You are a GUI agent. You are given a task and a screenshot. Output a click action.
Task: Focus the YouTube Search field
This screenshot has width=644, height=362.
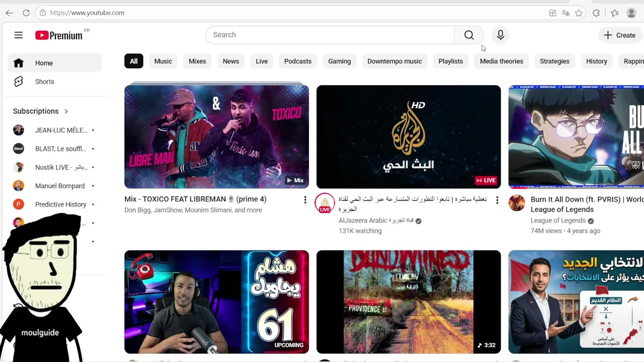point(330,35)
